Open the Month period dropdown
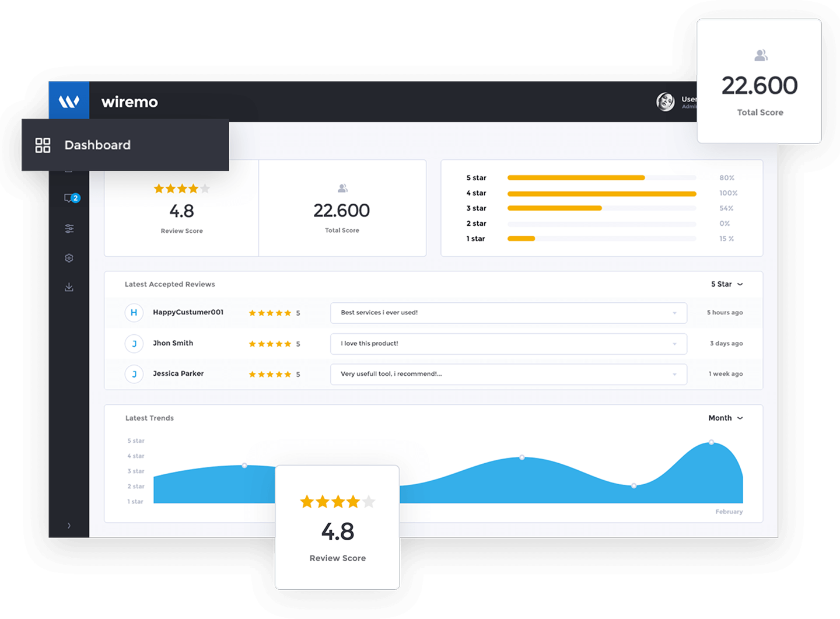 tap(726, 418)
